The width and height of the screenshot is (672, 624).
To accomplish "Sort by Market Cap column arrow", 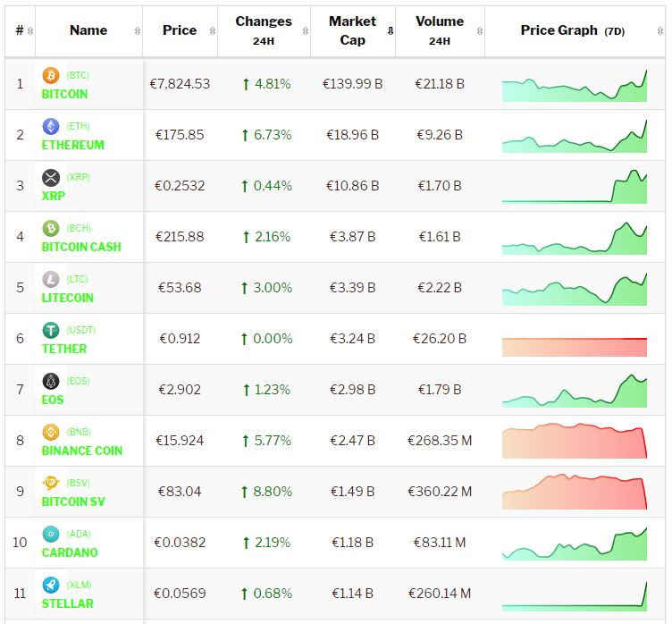I will pyautogui.click(x=390, y=31).
